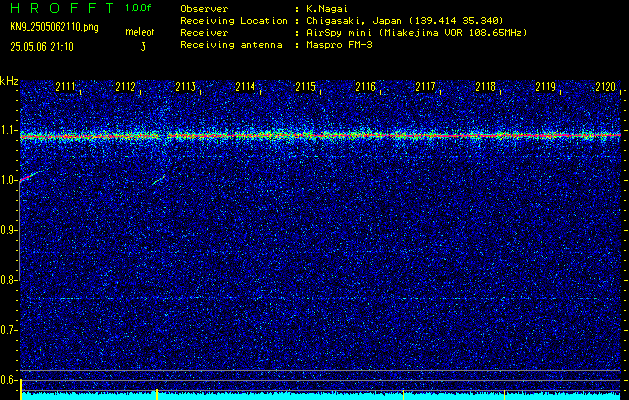Viewport: 629px width, 400px height.
Task: Click the version label 1.00f
Action: pos(138,8)
